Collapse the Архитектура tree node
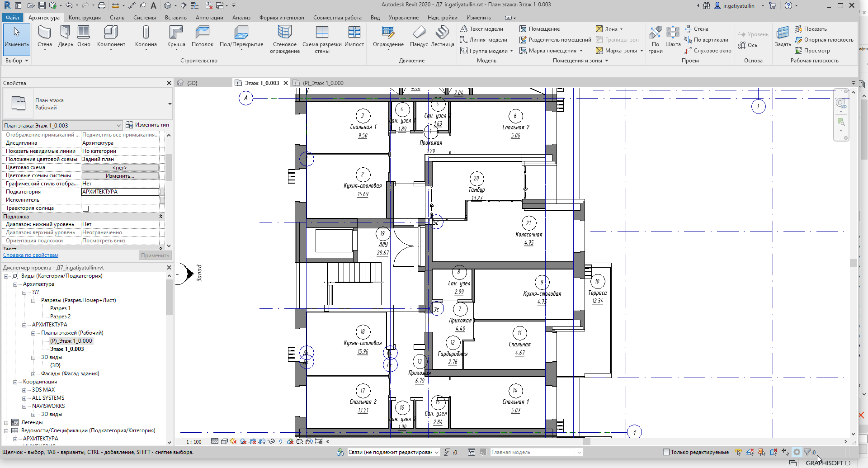Image resolution: width=868 pixels, height=468 pixels. 15,284
